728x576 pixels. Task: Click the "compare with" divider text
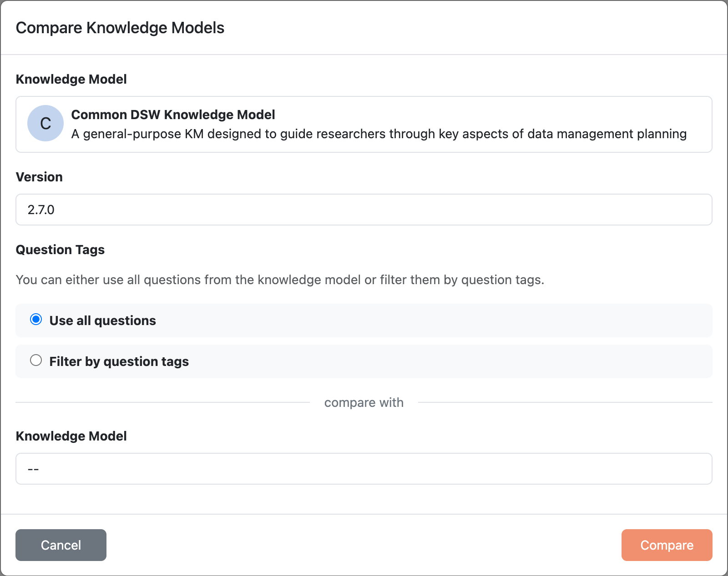(x=364, y=403)
